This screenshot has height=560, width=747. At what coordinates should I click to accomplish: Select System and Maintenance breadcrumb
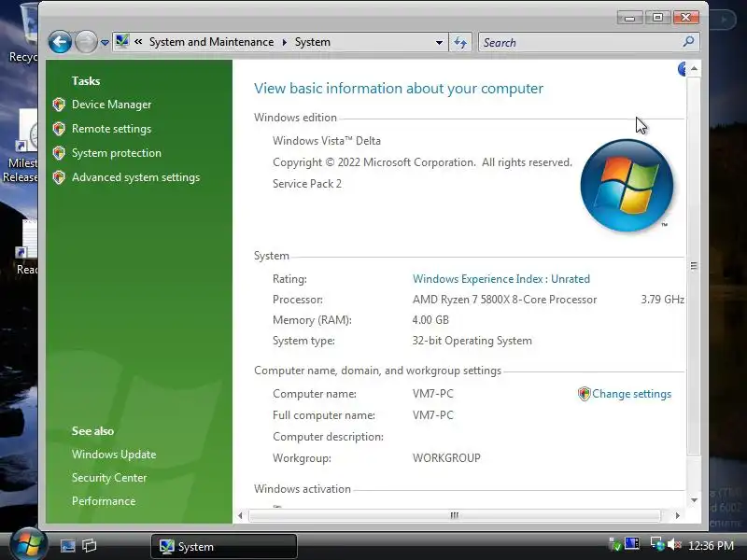point(212,42)
